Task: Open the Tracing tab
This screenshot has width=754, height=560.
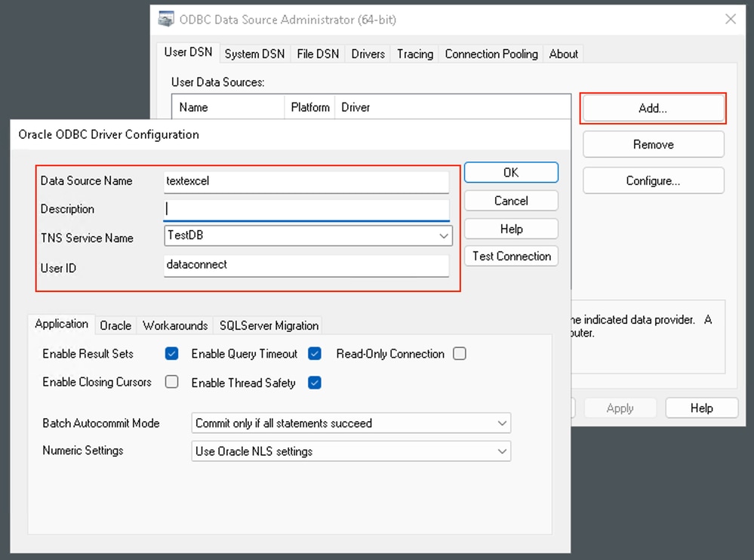Action: pos(415,54)
